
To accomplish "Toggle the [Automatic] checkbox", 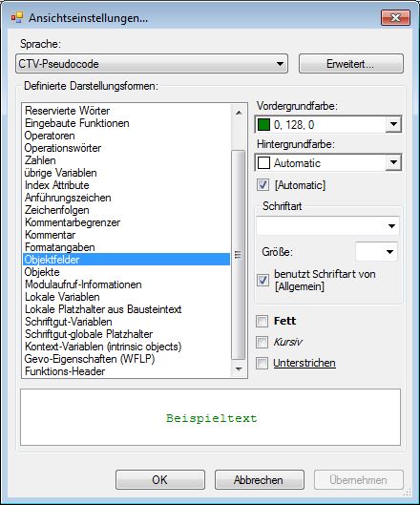I will click(262, 185).
